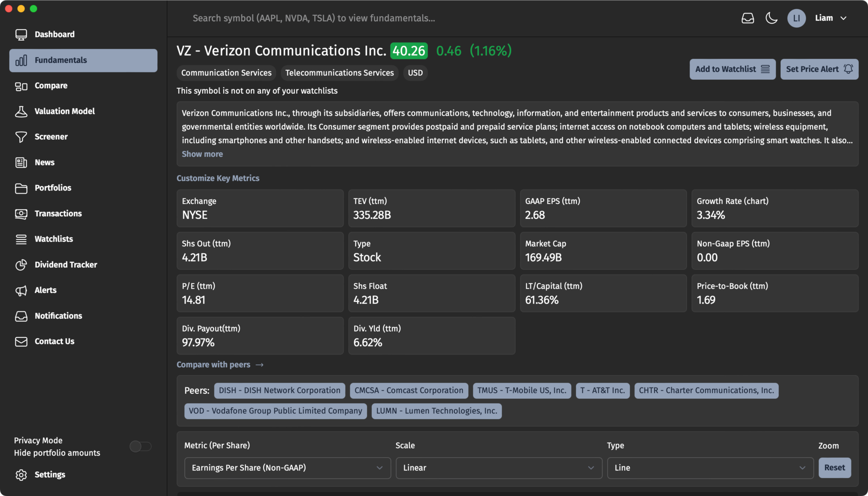
Task: Click the Communication Services sector tag
Action: click(x=226, y=73)
